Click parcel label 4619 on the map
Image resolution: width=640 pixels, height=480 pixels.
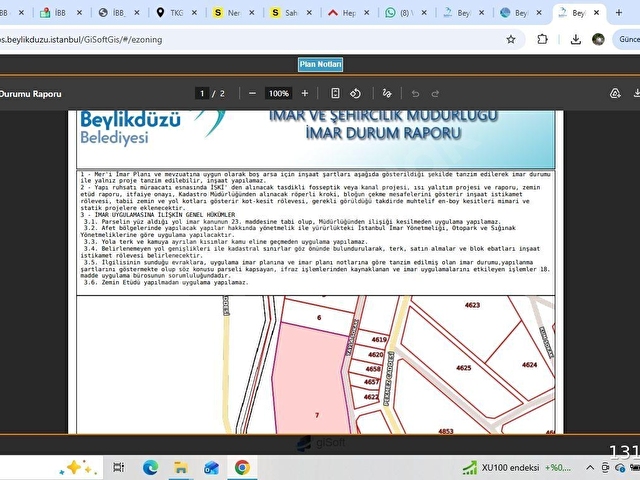pyautogui.click(x=379, y=340)
